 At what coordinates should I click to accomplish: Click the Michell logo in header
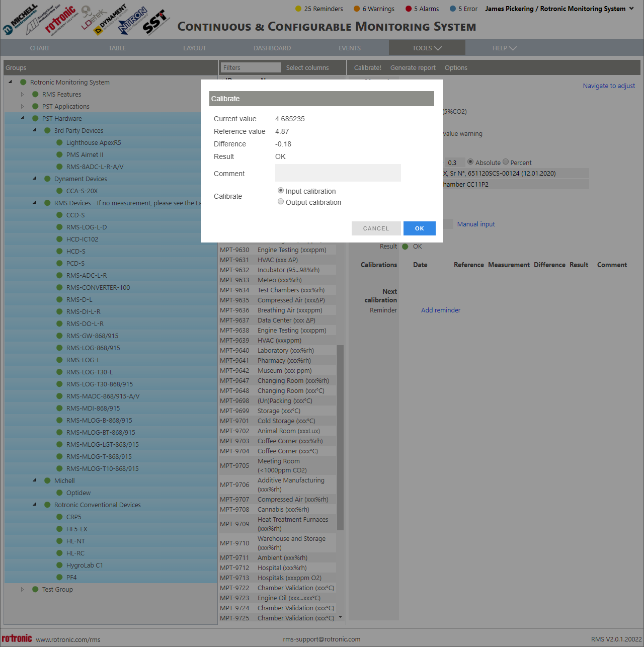click(21, 20)
